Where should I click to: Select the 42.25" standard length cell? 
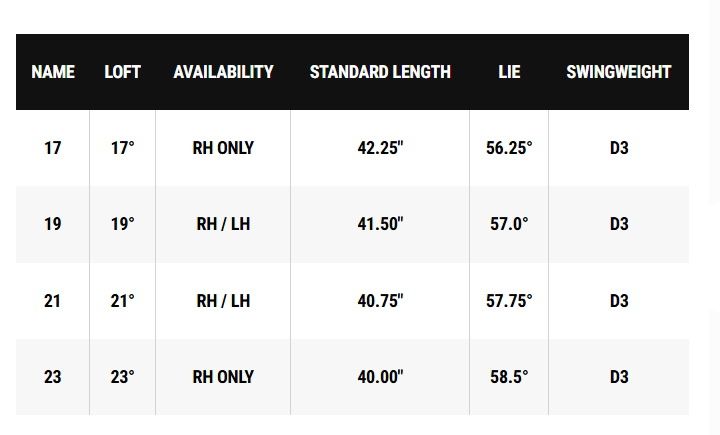click(x=380, y=148)
